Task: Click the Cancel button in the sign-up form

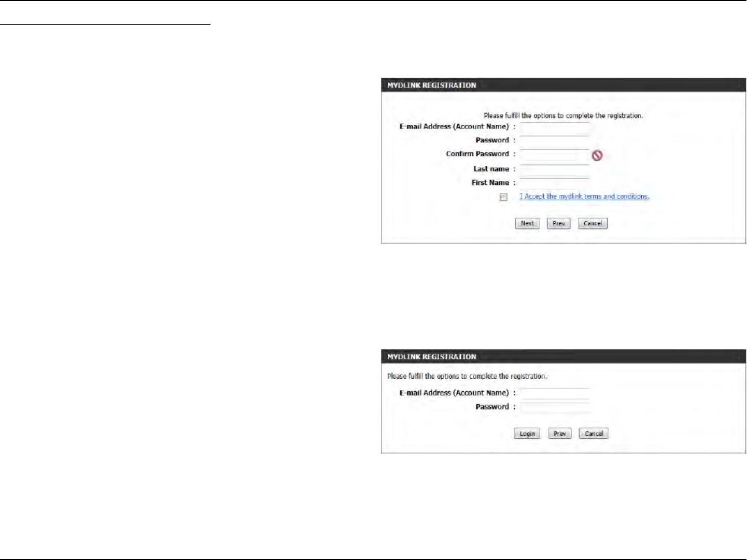Action: pyautogui.click(x=593, y=223)
